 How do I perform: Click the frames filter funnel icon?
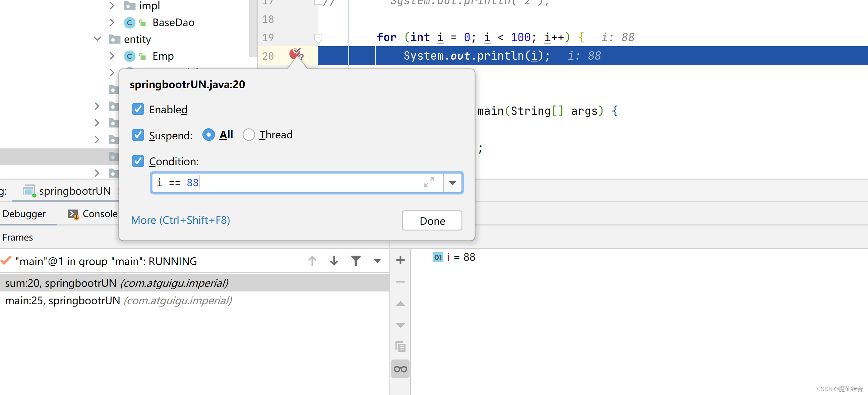tap(356, 261)
